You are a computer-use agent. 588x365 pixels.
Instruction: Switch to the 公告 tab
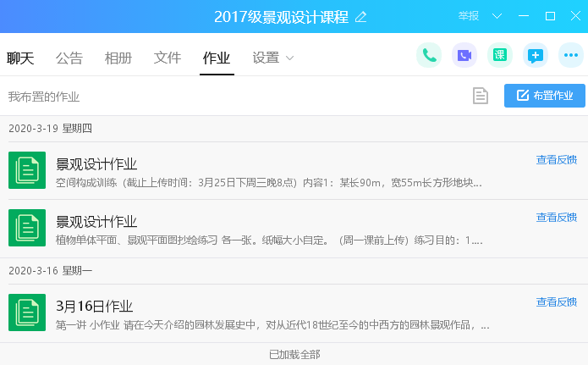click(x=69, y=58)
